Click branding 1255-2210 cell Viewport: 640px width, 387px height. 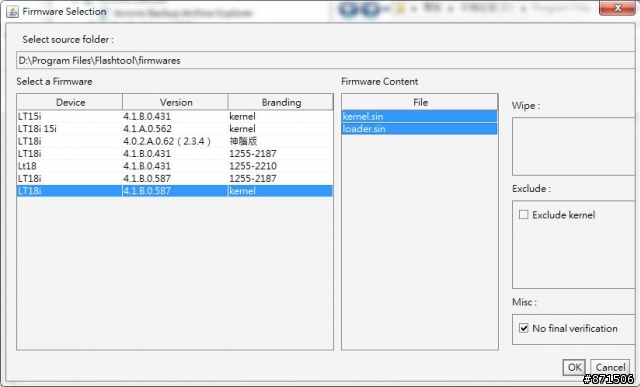(281, 166)
